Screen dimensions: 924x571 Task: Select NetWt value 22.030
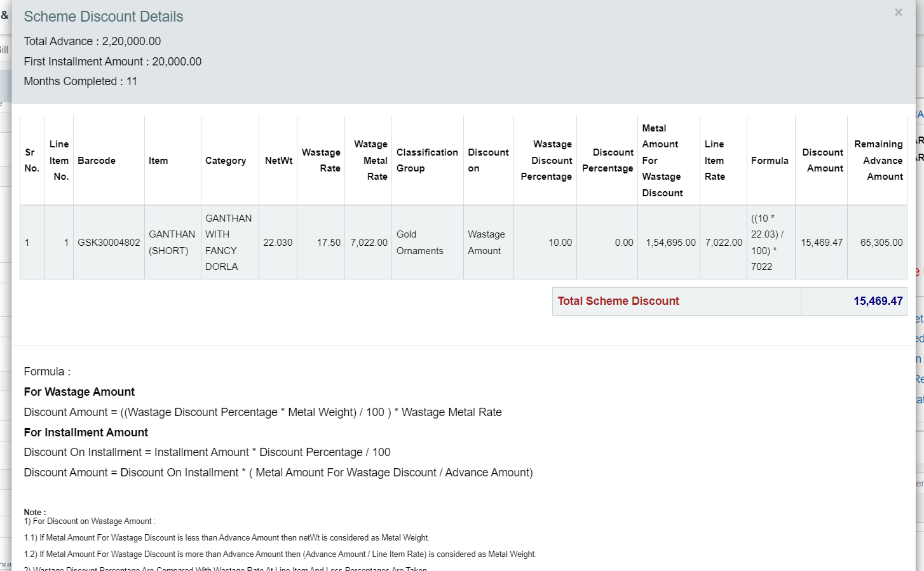278,243
